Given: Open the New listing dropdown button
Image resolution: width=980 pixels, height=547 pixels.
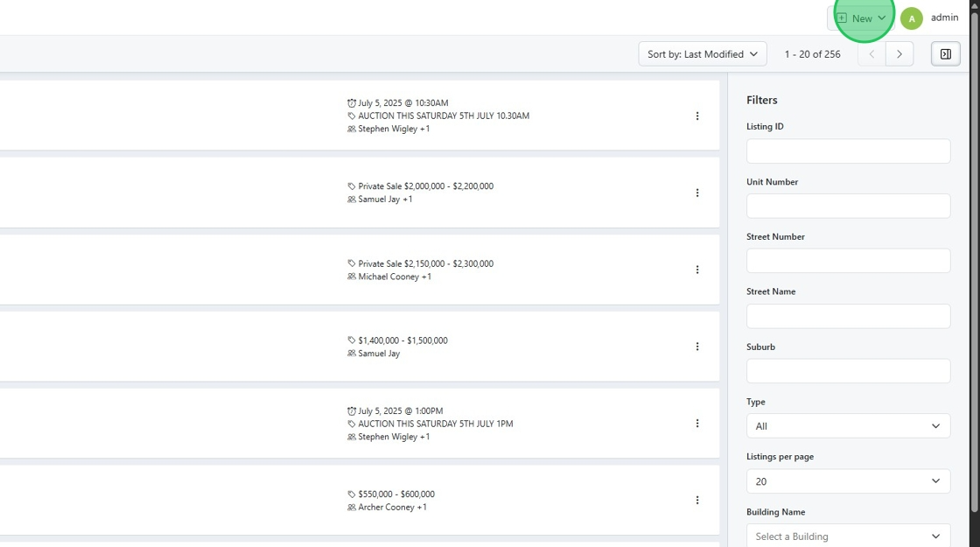Looking at the screenshot, I should (862, 18).
